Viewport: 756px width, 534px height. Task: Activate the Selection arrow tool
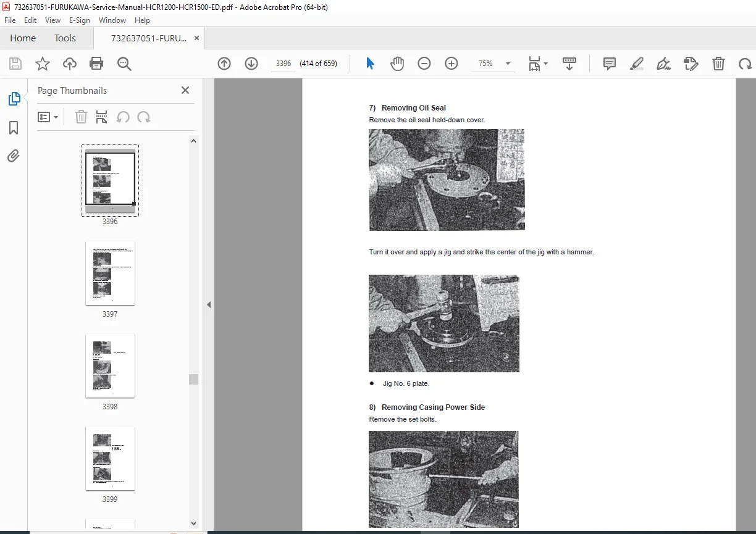point(370,64)
